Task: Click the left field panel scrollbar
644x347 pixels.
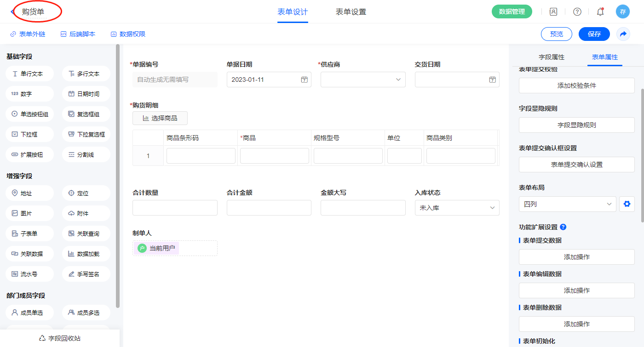Action: coord(118,175)
